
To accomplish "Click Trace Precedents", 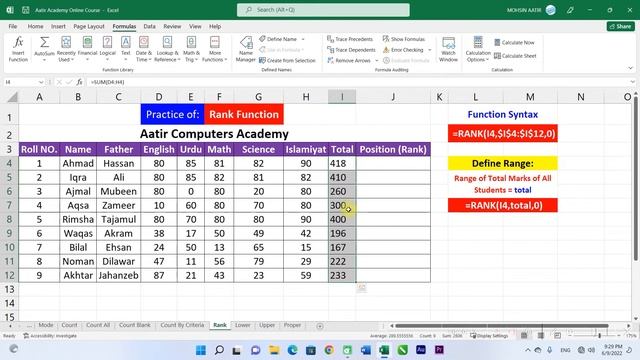I will 350,39.
